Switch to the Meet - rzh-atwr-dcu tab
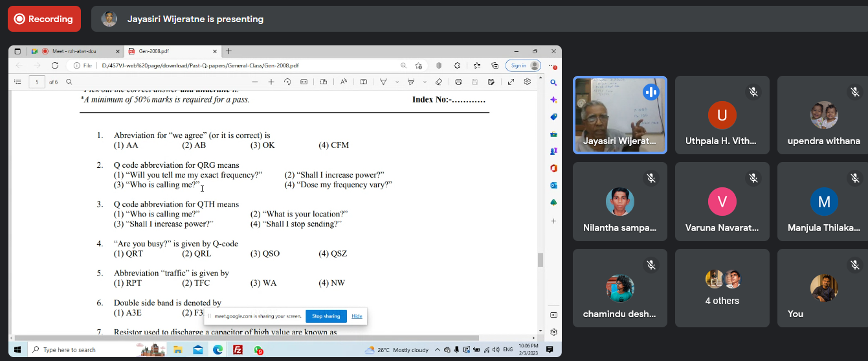 pos(78,51)
